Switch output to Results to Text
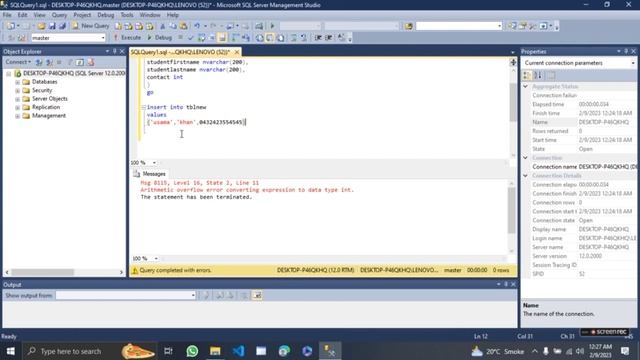 (260, 38)
